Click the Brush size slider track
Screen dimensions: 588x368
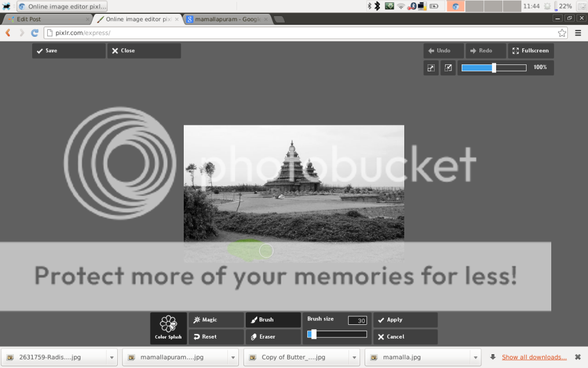tap(337, 334)
